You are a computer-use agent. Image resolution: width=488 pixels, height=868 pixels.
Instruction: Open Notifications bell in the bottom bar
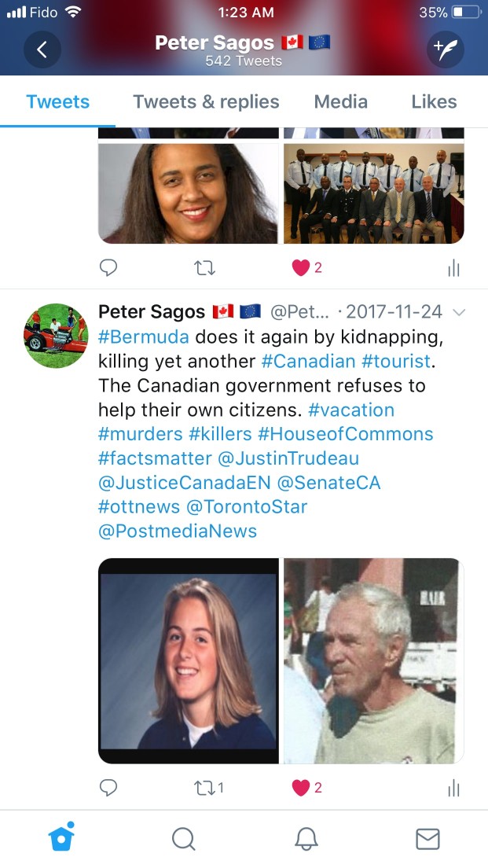point(306,839)
